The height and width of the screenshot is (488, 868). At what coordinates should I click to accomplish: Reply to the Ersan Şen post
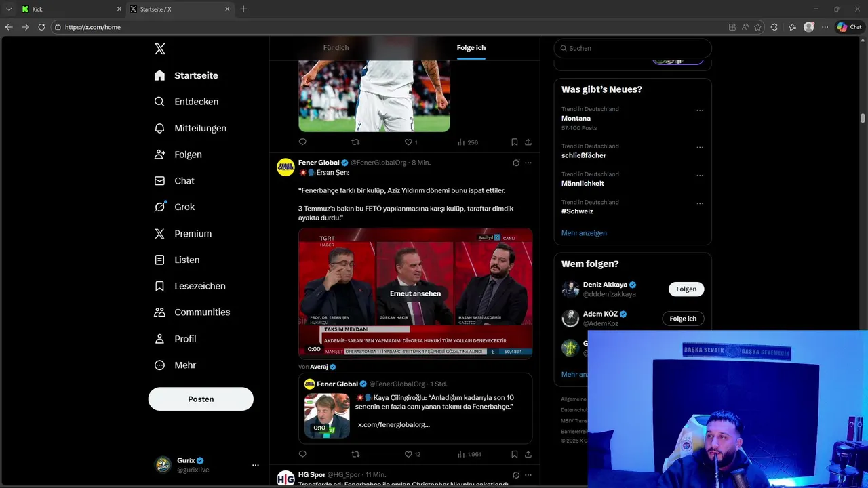302,454
